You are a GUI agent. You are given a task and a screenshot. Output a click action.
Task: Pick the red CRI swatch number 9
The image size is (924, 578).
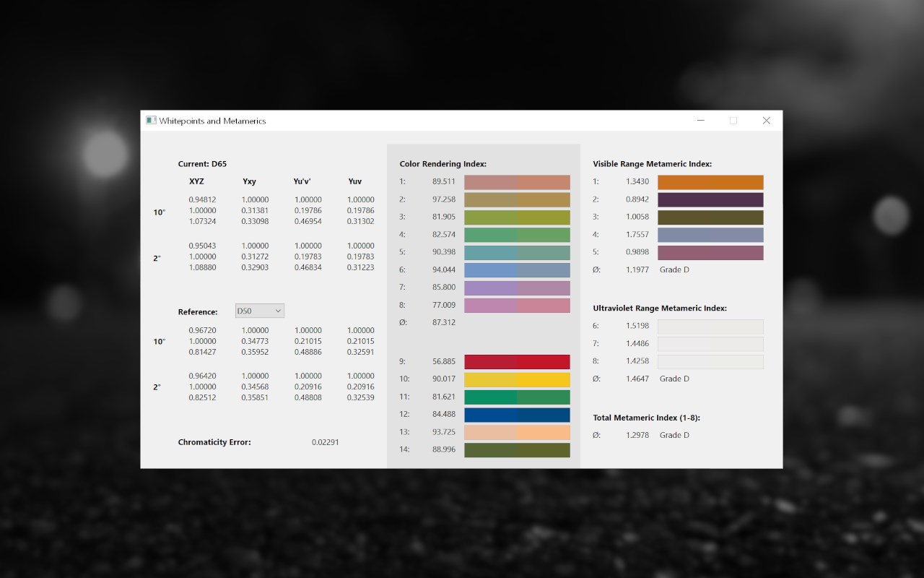point(517,362)
